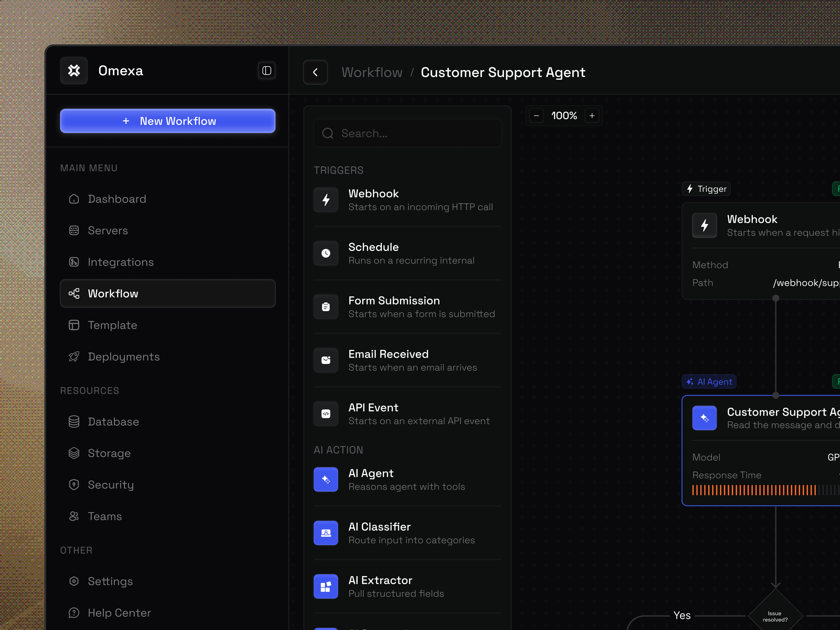840x630 pixels.
Task: Go back using the chevron button
Action: coord(315,72)
